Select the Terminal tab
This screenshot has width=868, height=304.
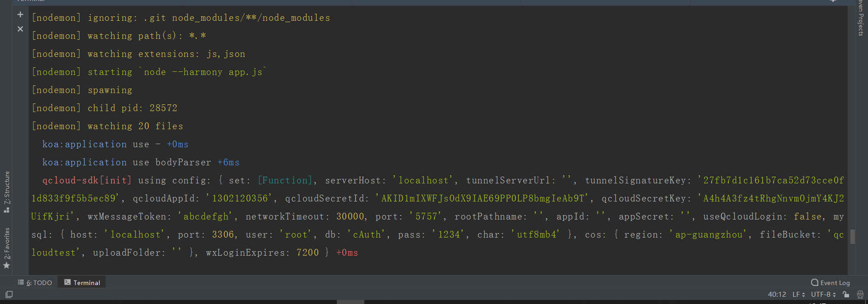[x=82, y=283]
